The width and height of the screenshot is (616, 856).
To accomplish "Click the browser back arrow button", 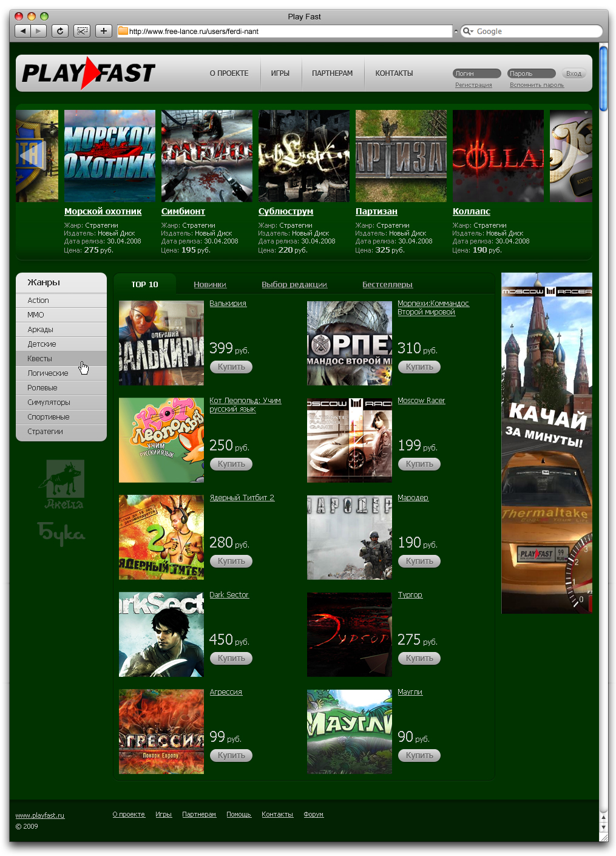I will coord(23,31).
